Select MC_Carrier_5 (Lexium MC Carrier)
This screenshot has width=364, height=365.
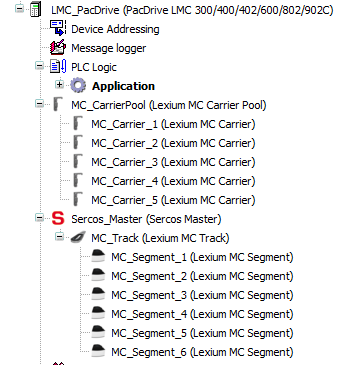tap(173, 200)
